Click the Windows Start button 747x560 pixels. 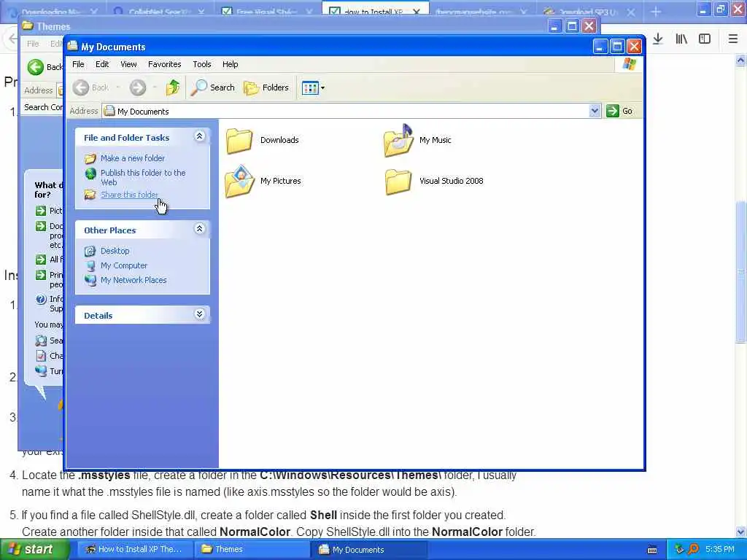click(x=34, y=549)
